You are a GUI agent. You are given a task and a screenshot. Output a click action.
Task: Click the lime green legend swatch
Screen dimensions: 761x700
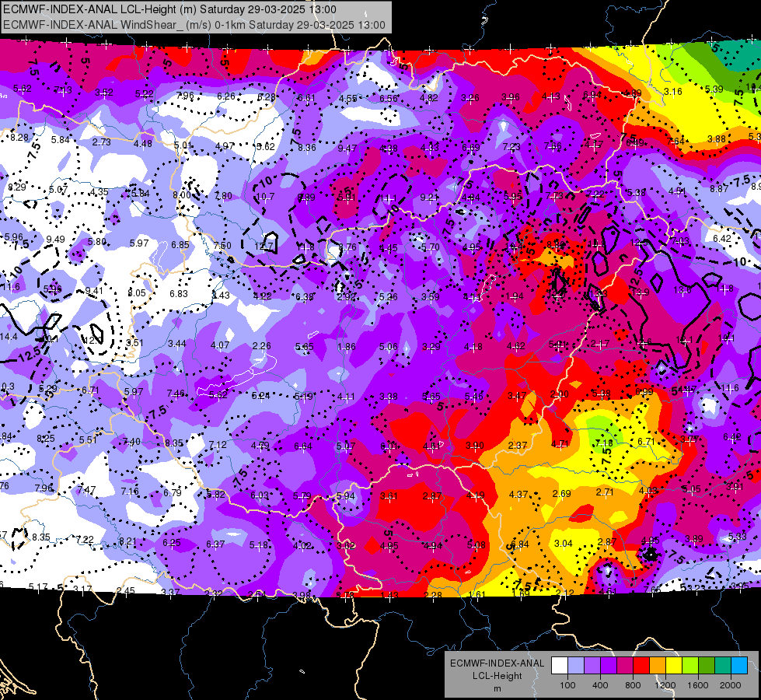(x=690, y=666)
